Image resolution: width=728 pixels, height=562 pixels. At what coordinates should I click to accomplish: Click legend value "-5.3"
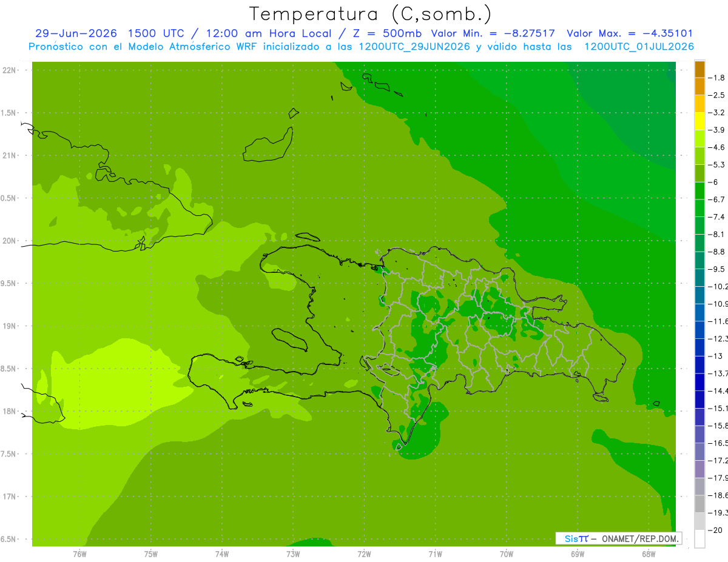click(x=717, y=164)
